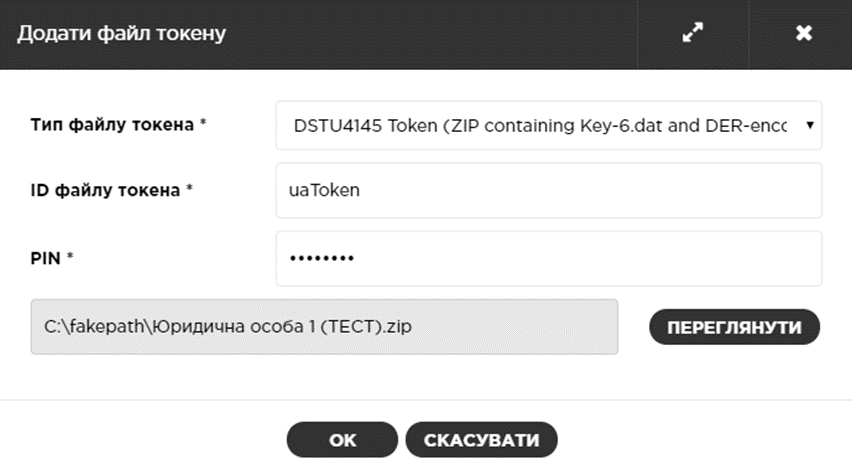The image size is (852, 471).
Task: Focus the 'ID файлу токена' input field
Action: (x=547, y=190)
